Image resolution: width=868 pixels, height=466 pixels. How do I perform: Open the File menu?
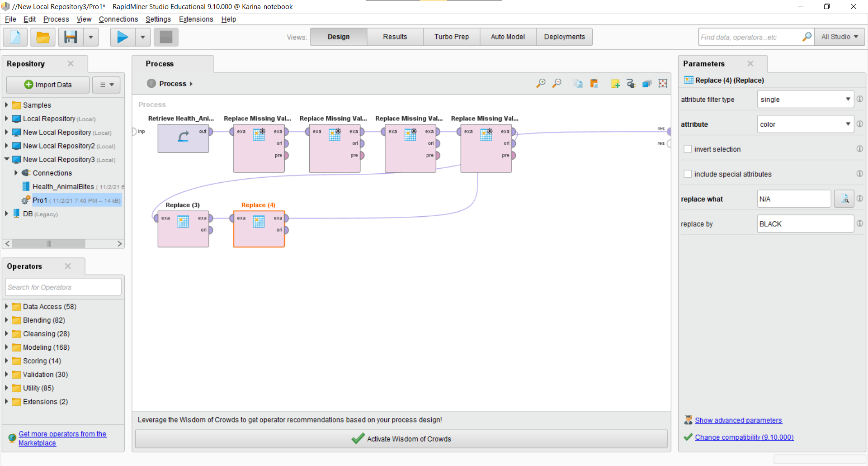(10, 19)
